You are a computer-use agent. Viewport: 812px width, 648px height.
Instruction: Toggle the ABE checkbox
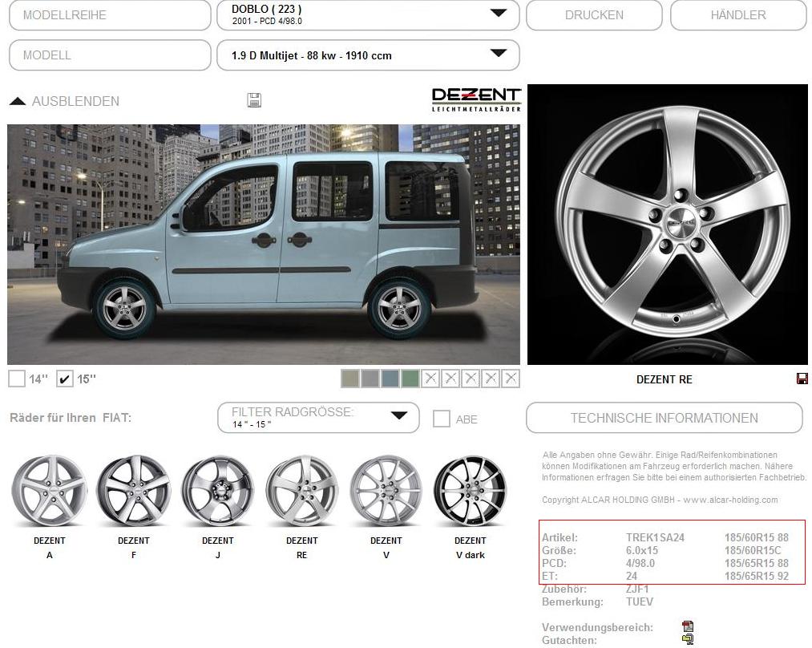[442, 418]
